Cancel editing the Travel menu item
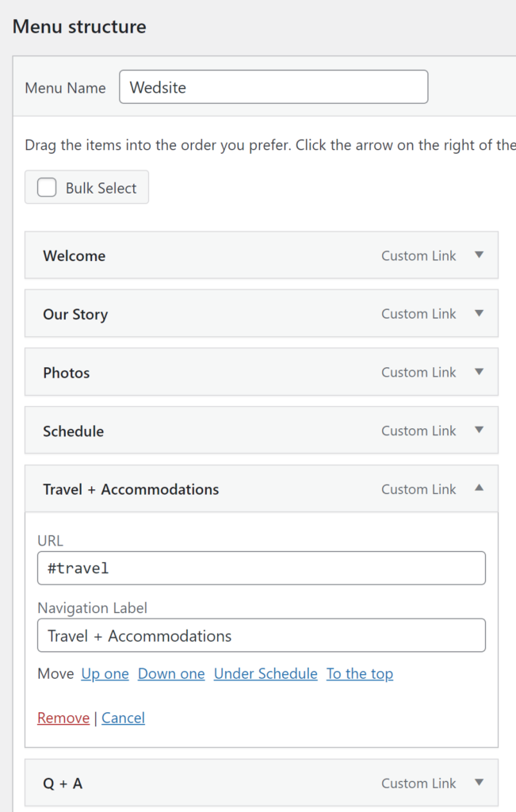 click(x=123, y=718)
